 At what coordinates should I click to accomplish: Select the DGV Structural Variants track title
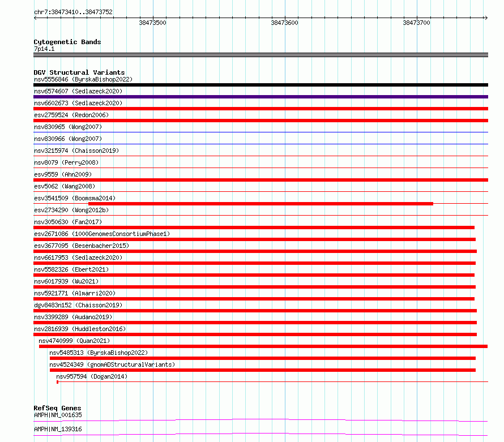79,72
